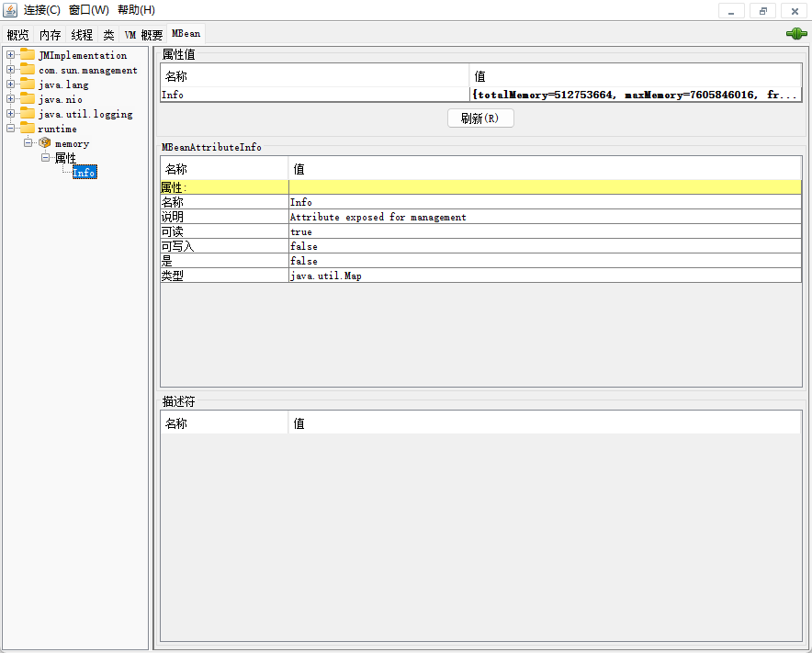
Task: Select the java.nio tree item label
Action: pyautogui.click(x=60, y=99)
